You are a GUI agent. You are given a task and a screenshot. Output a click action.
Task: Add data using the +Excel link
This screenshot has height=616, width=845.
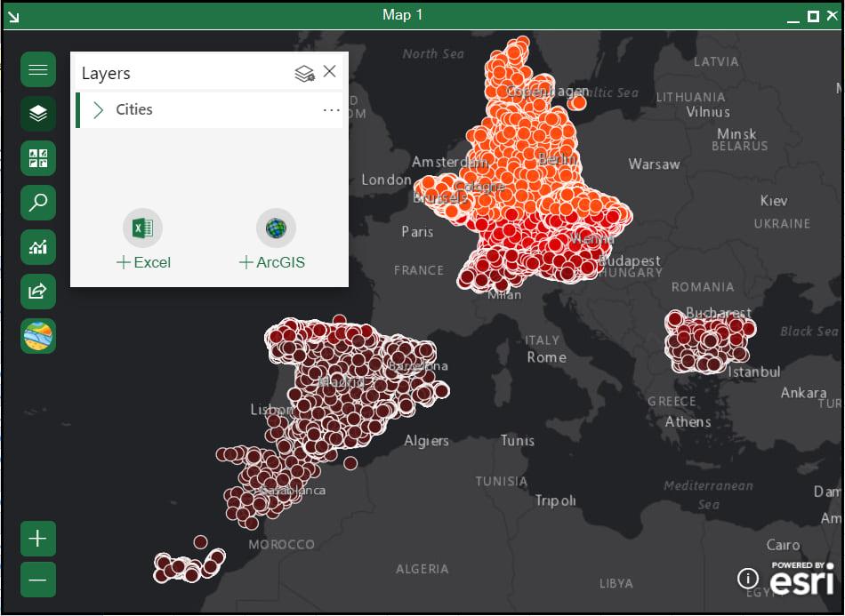[x=142, y=262]
